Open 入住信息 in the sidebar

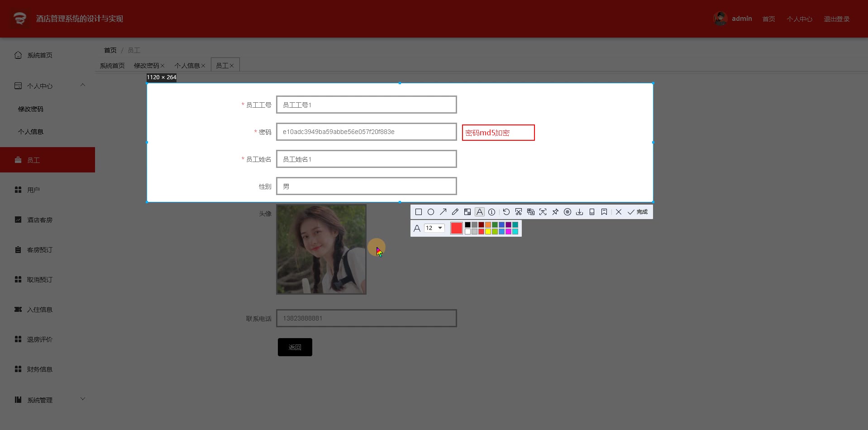click(48, 309)
